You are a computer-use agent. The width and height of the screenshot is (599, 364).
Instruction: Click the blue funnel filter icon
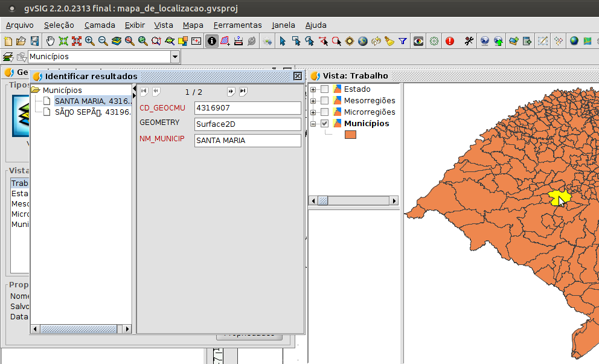click(x=403, y=41)
